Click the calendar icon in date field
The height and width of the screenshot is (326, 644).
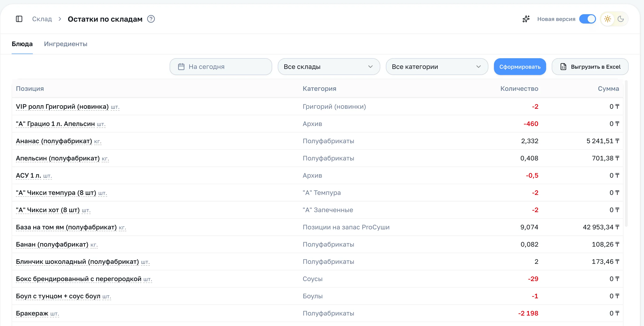(x=181, y=67)
